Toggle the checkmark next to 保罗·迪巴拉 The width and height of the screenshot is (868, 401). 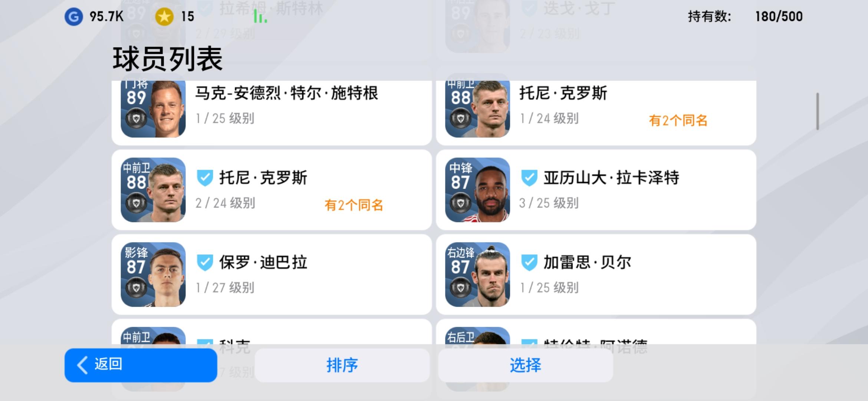[x=205, y=263]
